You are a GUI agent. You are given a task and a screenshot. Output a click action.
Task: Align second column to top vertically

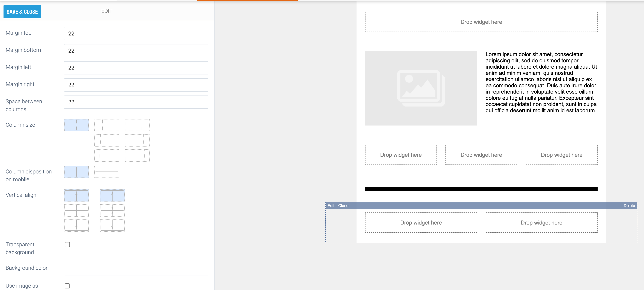pyautogui.click(x=112, y=195)
